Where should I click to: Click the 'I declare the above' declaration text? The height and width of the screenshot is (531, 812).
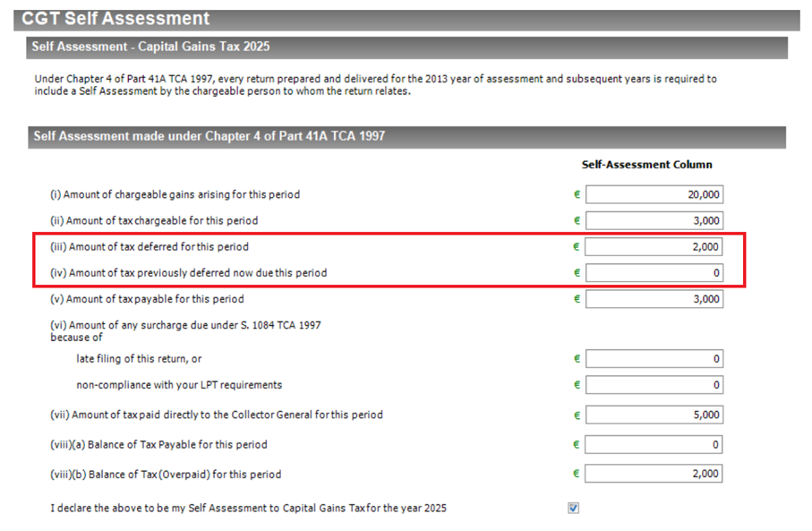tap(248, 509)
